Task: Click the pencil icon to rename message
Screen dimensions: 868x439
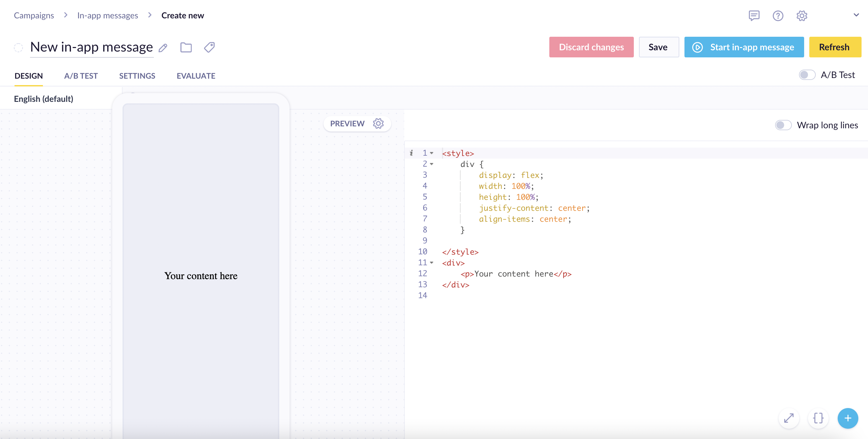Action: tap(163, 48)
